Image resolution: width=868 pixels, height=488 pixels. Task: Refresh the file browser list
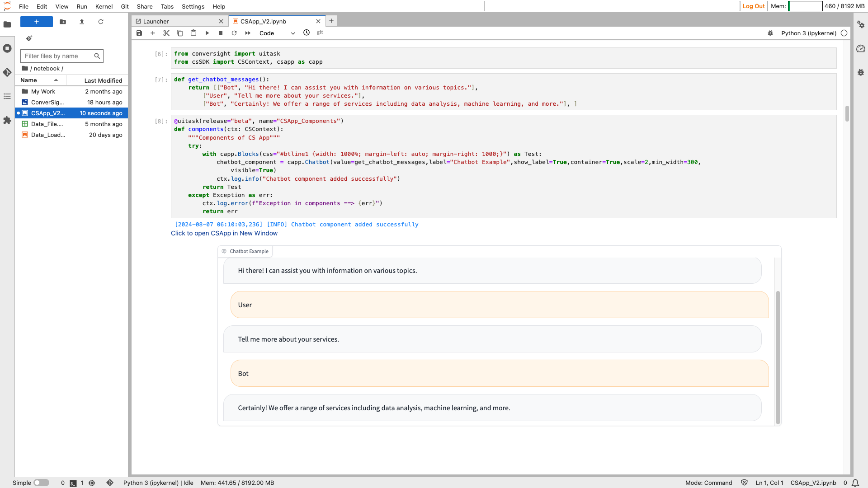pos(101,22)
